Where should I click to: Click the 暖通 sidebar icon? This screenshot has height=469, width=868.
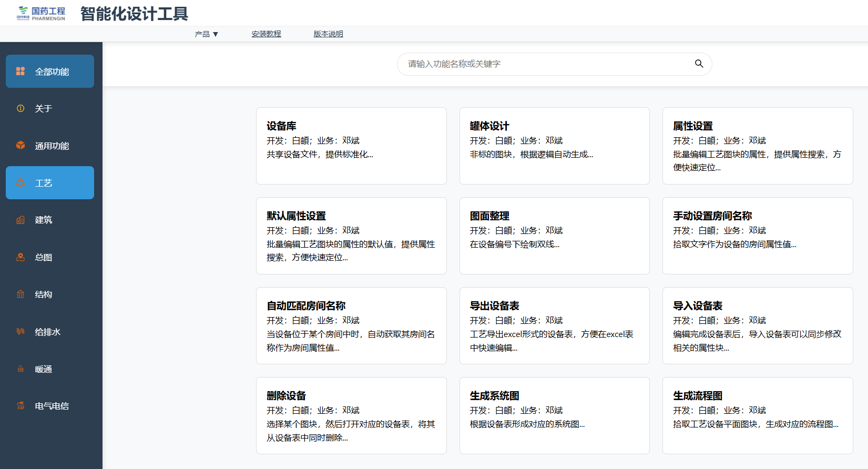click(x=21, y=369)
